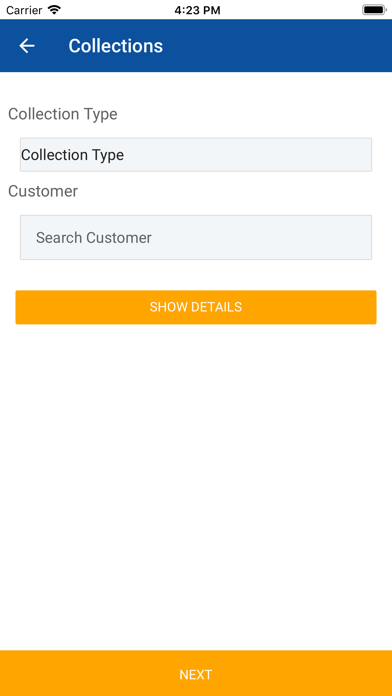Click the blue Collections header bar
392x696 pixels.
(x=196, y=45)
